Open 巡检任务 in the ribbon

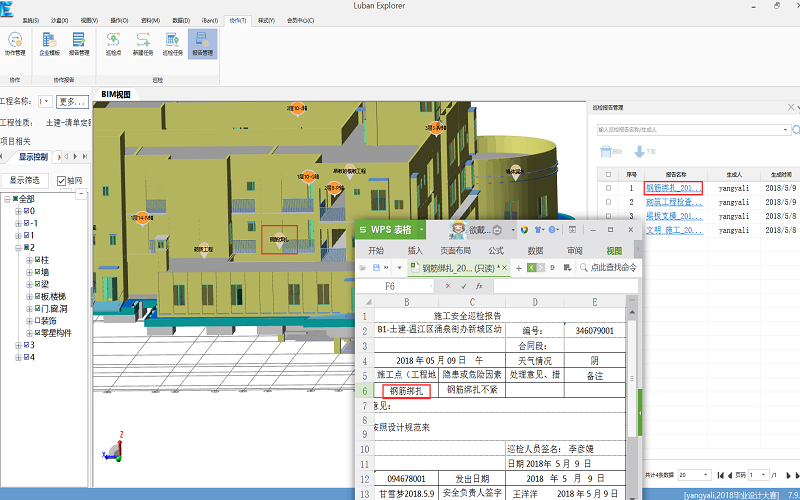pos(172,44)
